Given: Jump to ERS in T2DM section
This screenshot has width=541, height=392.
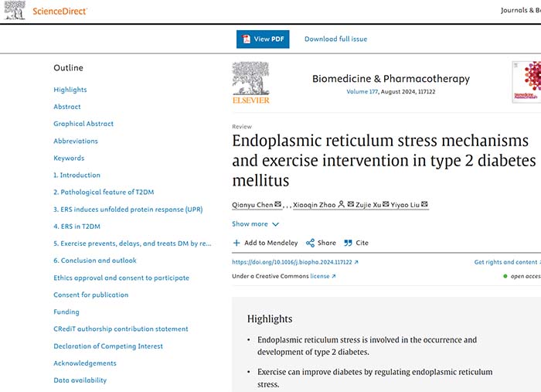Looking at the screenshot, I should pos(77,227).
